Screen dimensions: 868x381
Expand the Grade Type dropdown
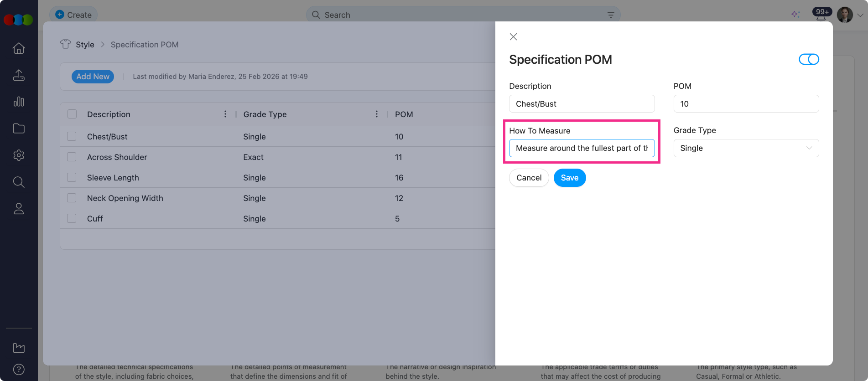pos(746,148)
